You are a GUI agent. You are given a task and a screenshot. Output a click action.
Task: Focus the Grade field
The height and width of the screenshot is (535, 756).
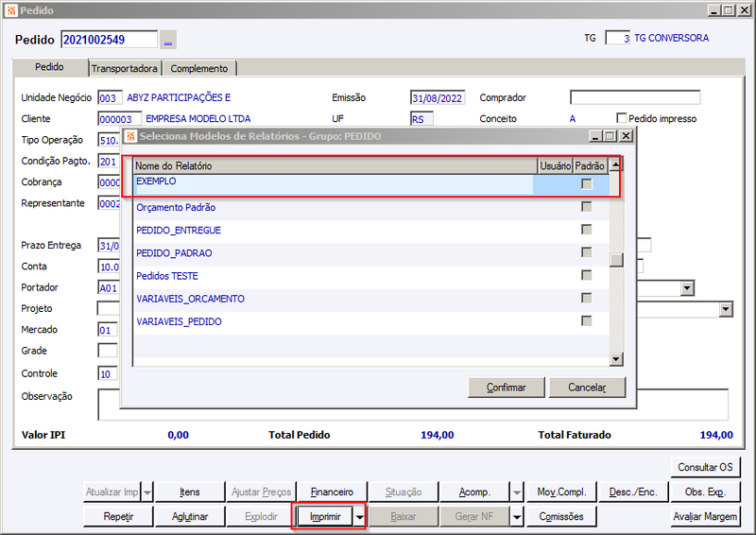(108, 351)
